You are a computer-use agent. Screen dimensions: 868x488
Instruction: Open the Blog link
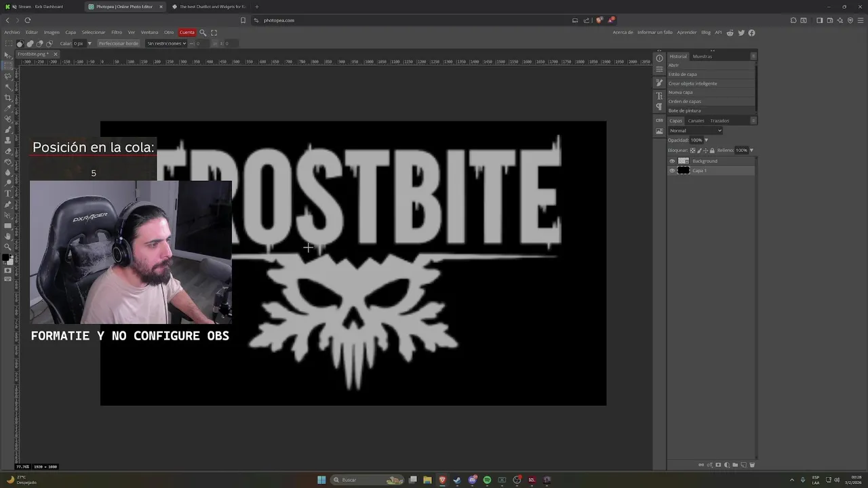coord(706,33)
